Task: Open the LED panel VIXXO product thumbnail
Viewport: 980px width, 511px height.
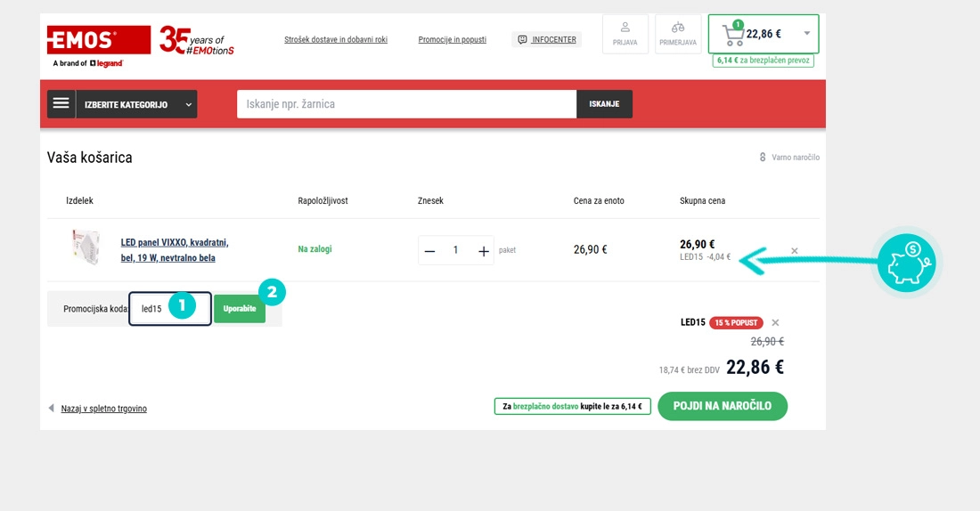Action: 86,248
